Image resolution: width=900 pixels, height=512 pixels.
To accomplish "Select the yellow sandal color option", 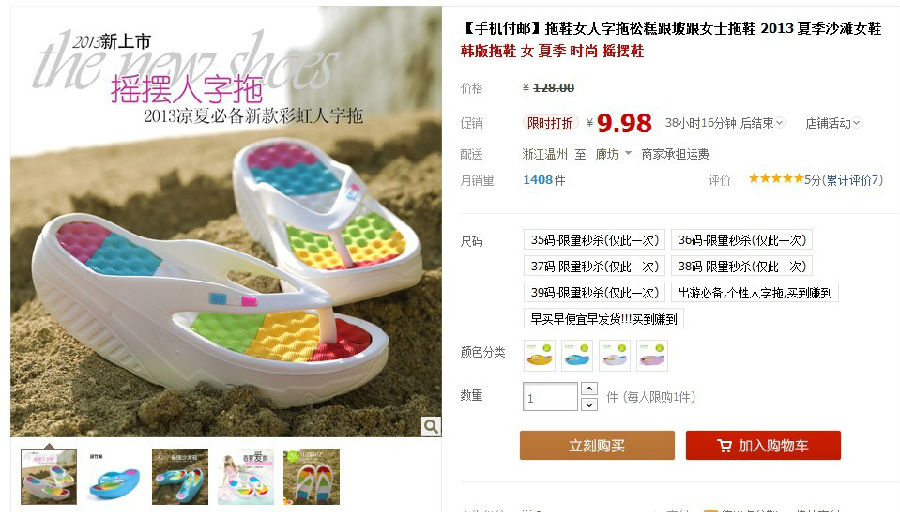I will tap(540, 355).
